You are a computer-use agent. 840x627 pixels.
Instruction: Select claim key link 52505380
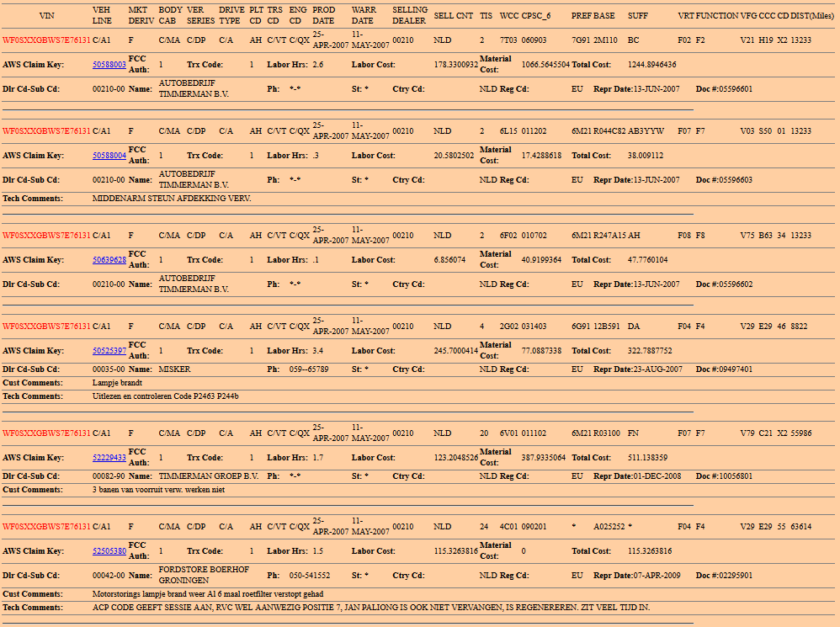[109, 551]
